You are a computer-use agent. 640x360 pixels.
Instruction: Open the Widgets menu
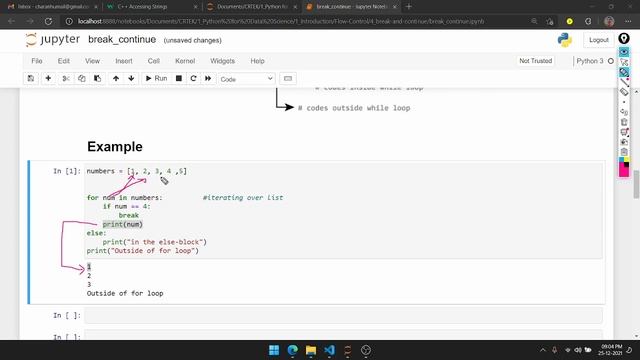tap(222, 61)
